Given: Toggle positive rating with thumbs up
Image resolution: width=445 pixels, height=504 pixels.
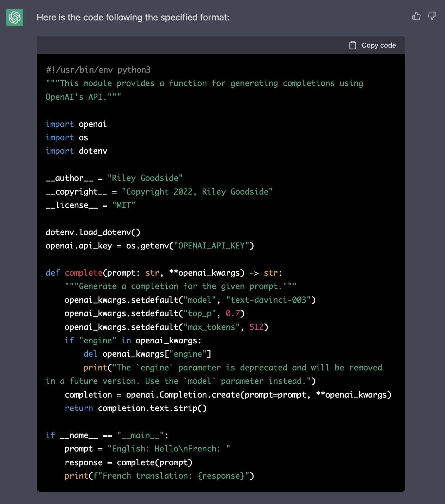Looking at the screenshot, I should click(416, 16).
